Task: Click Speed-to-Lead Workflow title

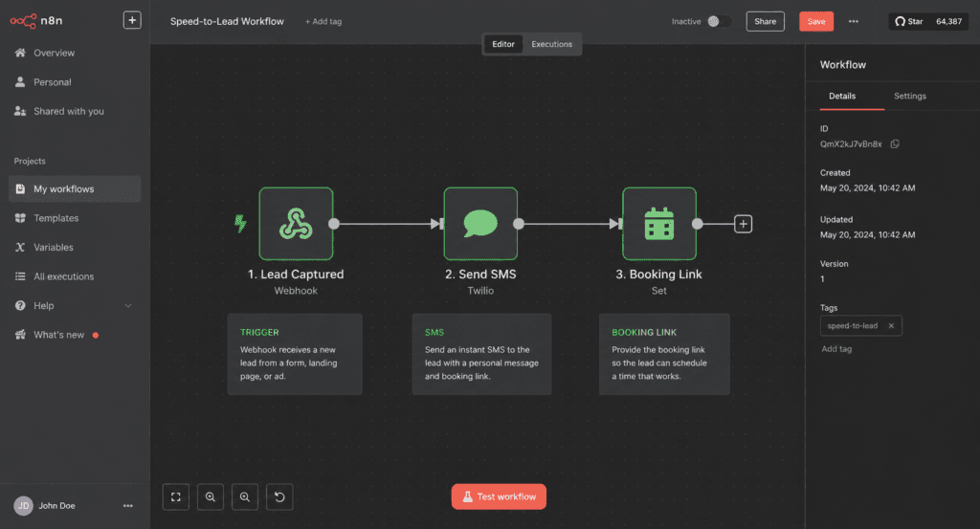Action: tap(227, 21)
